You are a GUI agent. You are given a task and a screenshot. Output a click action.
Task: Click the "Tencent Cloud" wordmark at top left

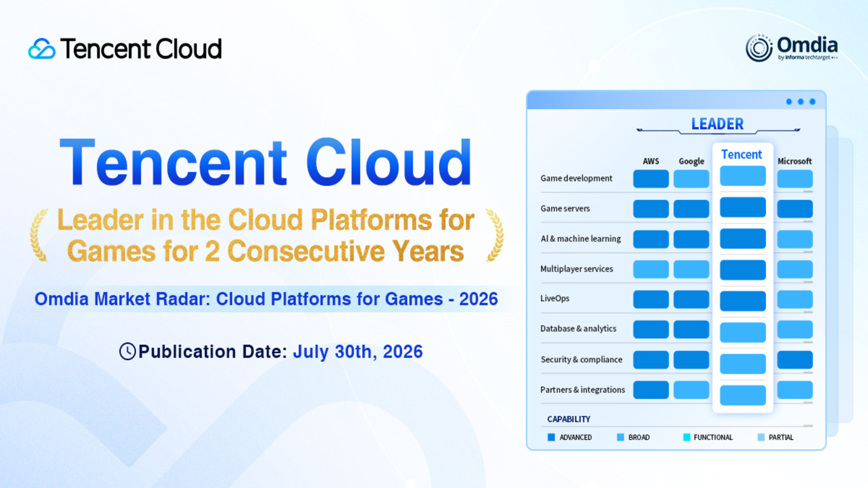[141, 49]
